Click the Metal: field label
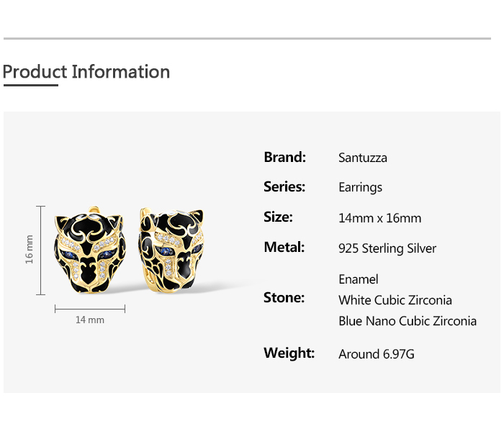 tap(284, 248)
